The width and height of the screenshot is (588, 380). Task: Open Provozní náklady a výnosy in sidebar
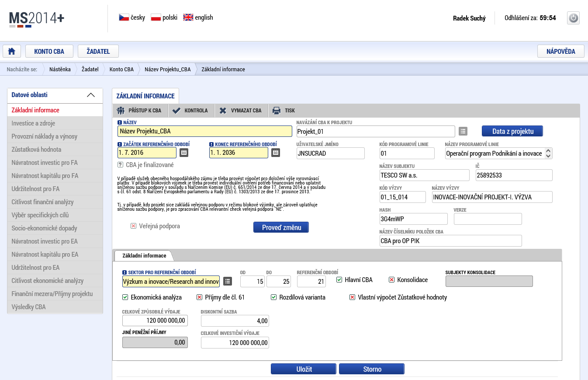point(55,136)
